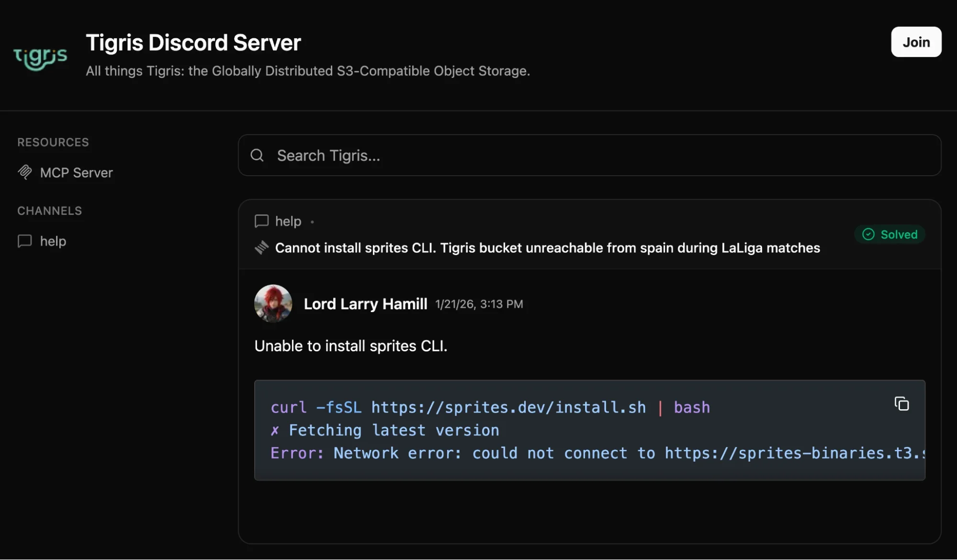Screen dimensions: 957x560
Task: Open the help channel in sidebar
Action: (53, 241)
